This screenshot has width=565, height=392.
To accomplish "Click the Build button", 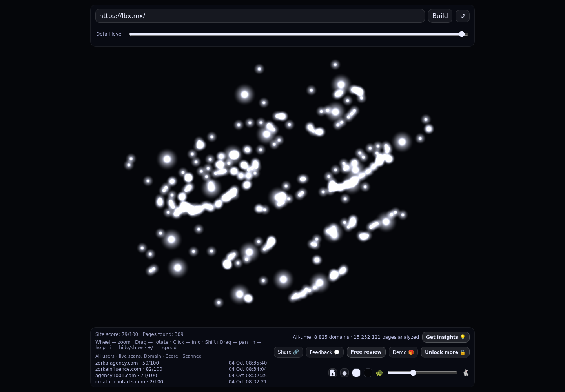I will pyautogui.click(x=440, y=16).
